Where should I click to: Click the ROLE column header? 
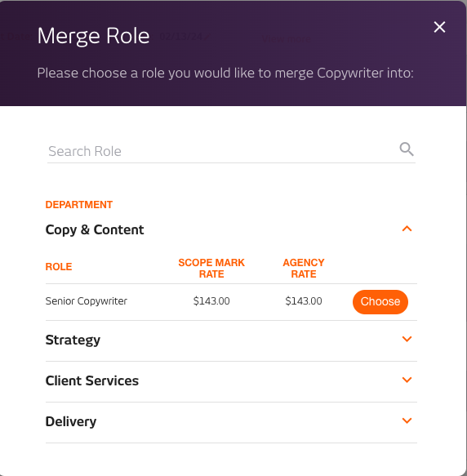click(x=59, y=267)
